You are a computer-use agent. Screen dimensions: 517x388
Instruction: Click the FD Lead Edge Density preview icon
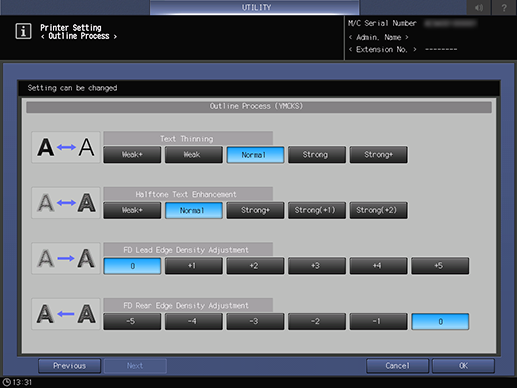tap(66, 258)
